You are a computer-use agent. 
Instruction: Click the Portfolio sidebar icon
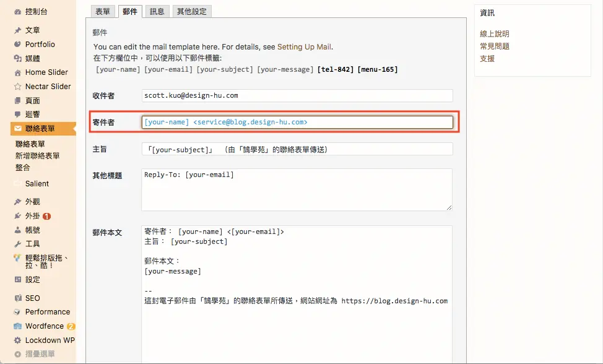[x=17, y=44]
